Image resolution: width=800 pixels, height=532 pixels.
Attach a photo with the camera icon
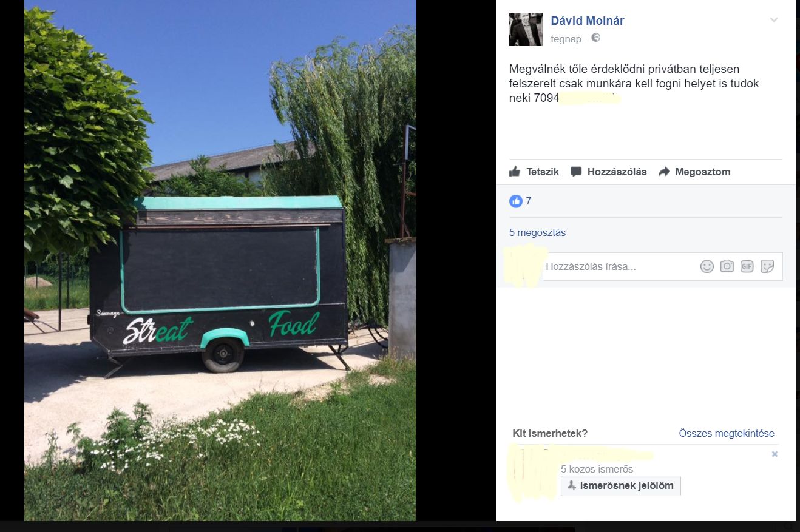click(x=727, y=266)
